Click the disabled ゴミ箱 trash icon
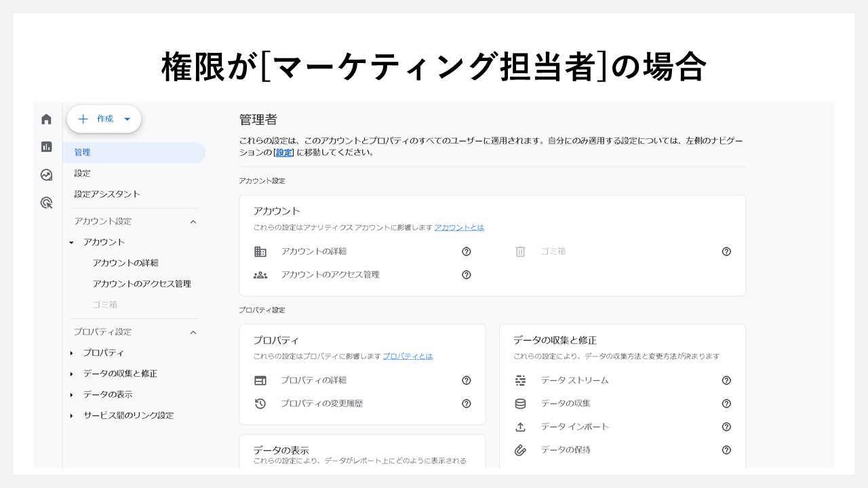Screen dimensions: 868x488 (x=520, y=251)
